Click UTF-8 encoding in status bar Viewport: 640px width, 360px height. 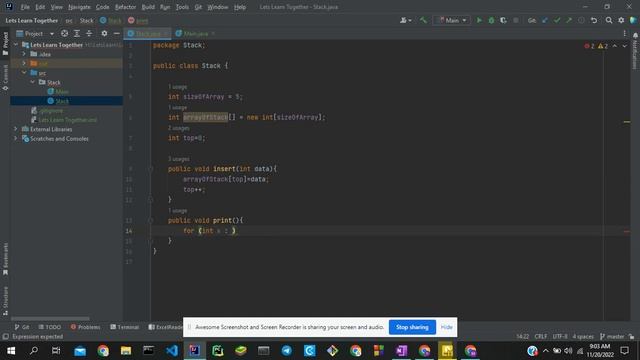point(560,336)
